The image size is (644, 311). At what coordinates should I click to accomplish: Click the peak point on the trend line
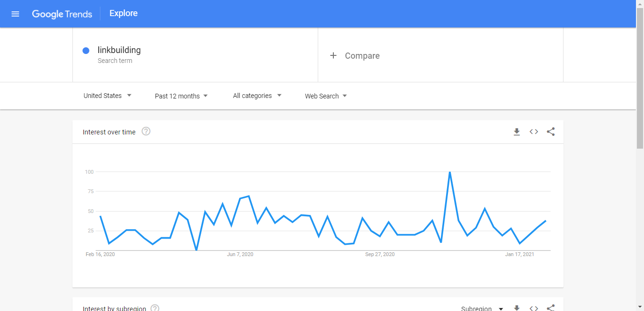click(x=449, y=172)
